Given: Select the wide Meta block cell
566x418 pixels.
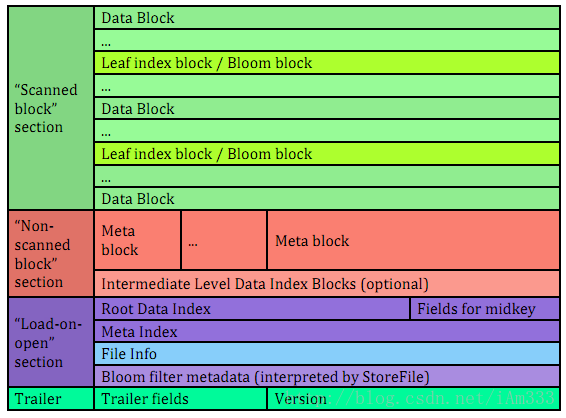Looking at the screenshot, I should pos(414,240).
